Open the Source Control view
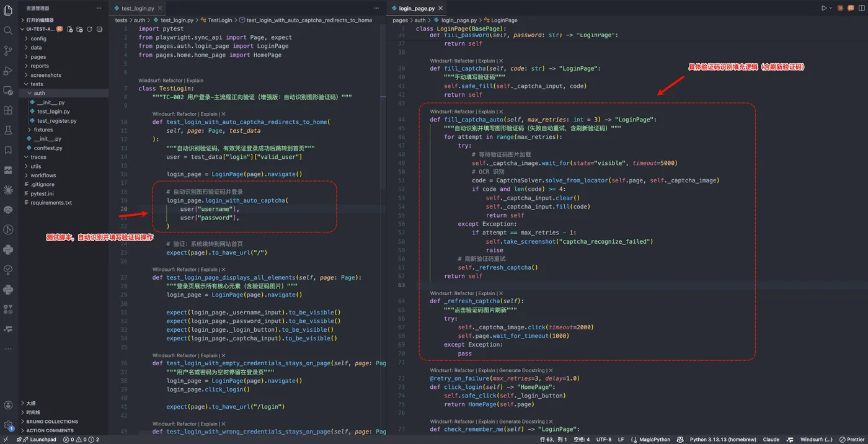 coord(8,50)
